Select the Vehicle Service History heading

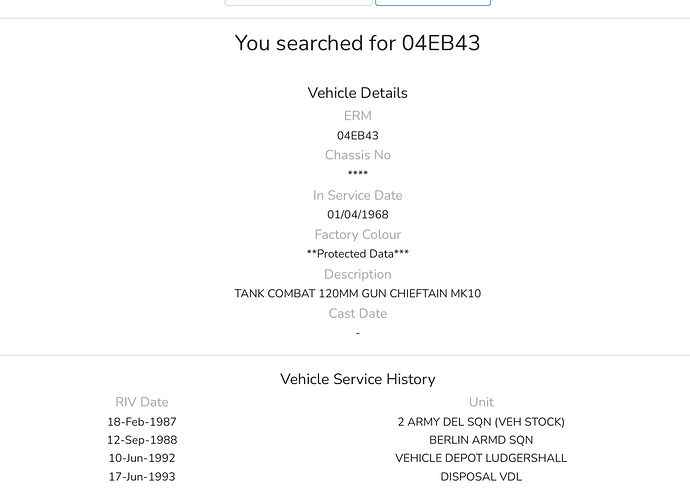tap(357, 379)
